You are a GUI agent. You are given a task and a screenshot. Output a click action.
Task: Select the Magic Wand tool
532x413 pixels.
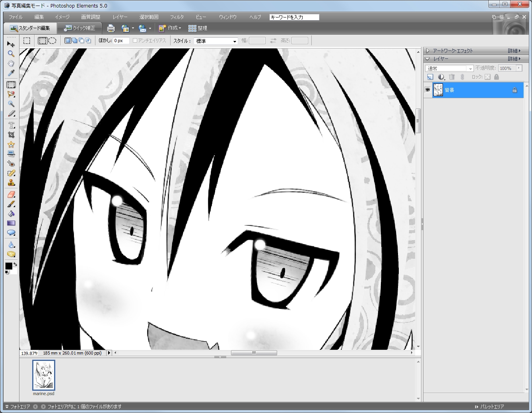11,104
